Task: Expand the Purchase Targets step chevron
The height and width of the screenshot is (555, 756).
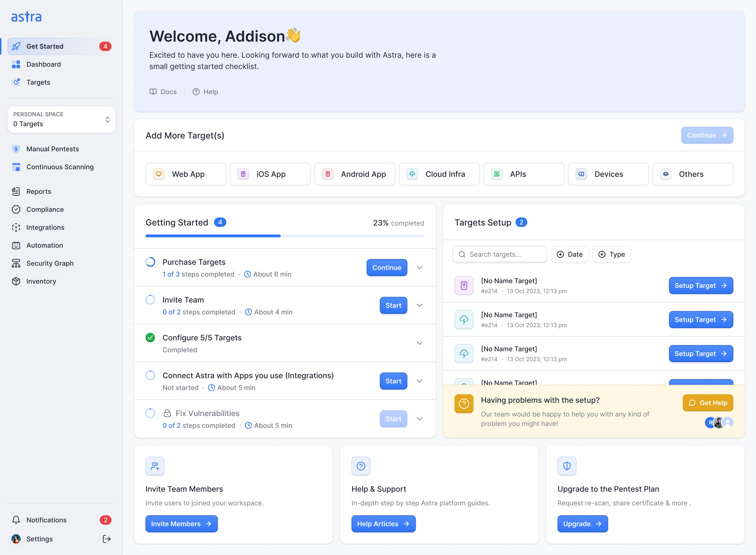Action: (x=419, y=267)
